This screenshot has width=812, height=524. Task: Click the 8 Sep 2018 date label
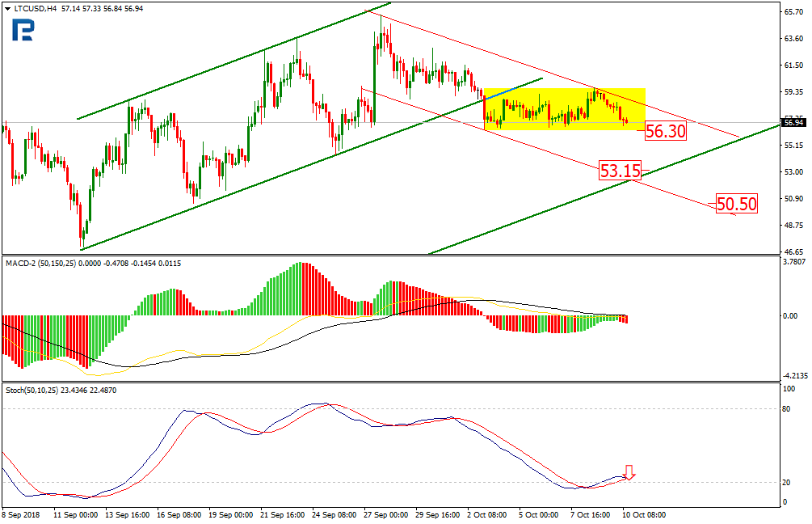pos(21,515)
